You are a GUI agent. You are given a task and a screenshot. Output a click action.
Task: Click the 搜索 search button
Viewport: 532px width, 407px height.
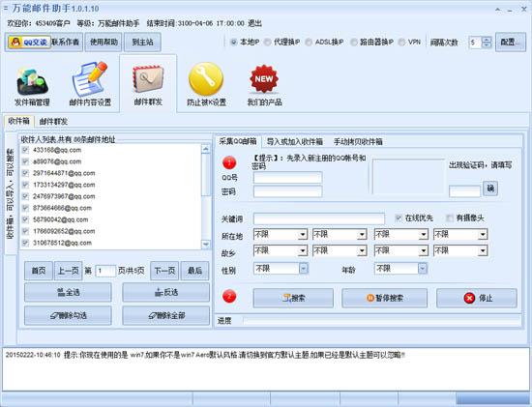coord(293,298)
